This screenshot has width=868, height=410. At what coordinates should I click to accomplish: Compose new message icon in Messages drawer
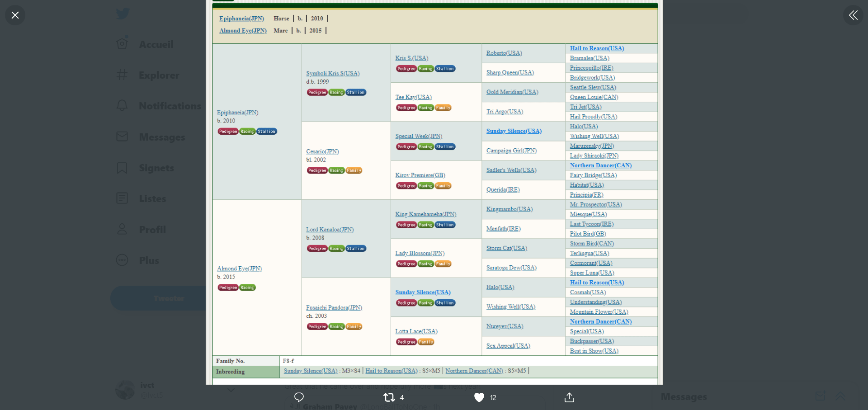[x=820, y=396]
